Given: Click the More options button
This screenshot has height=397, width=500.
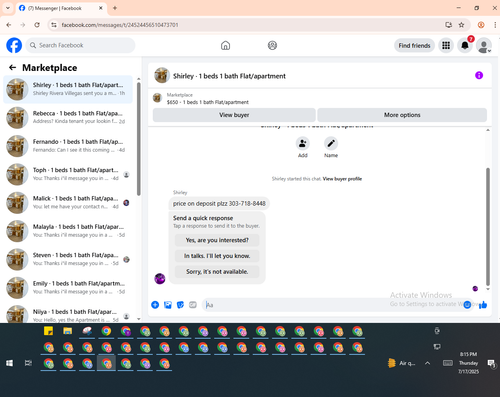Looking at the screenshot, I should [x=402, y=115].
